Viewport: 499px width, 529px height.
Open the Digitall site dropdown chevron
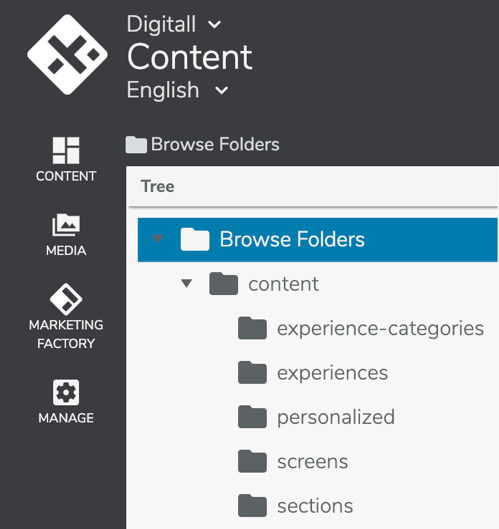click(215, 24)
